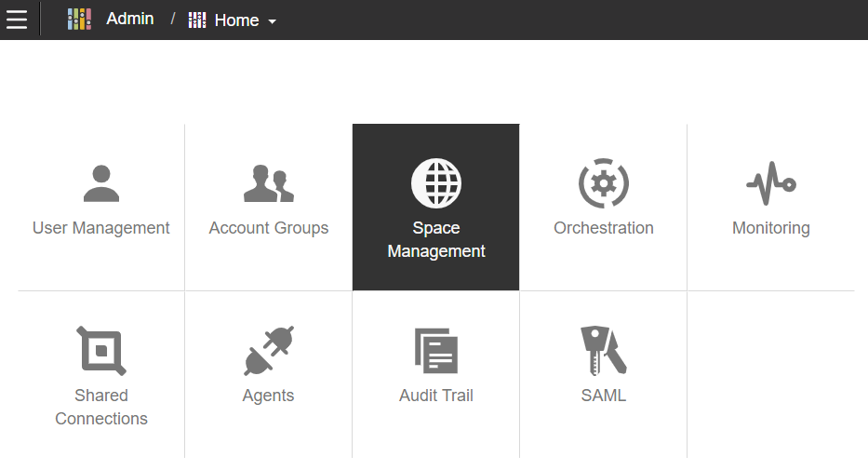Click the User Management label
The height and width of the screenshot is (470, 868).
pos(101,228)
